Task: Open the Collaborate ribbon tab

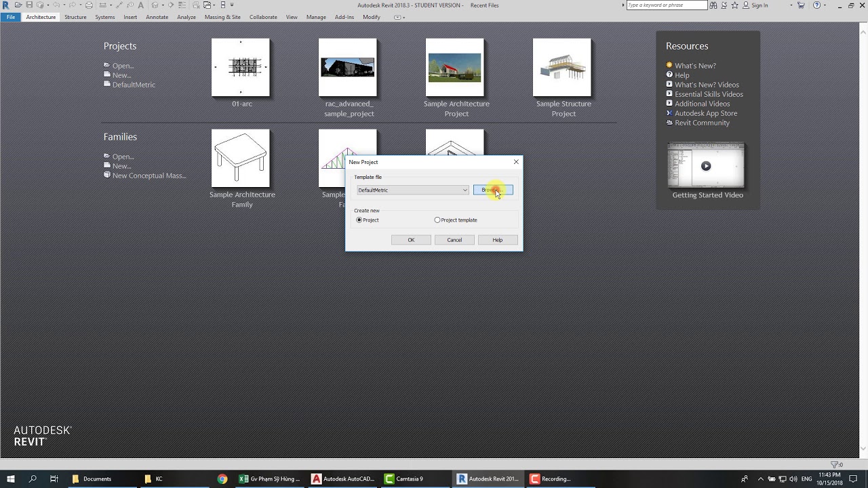Action: pyautogui.click(x=263, y=17)
